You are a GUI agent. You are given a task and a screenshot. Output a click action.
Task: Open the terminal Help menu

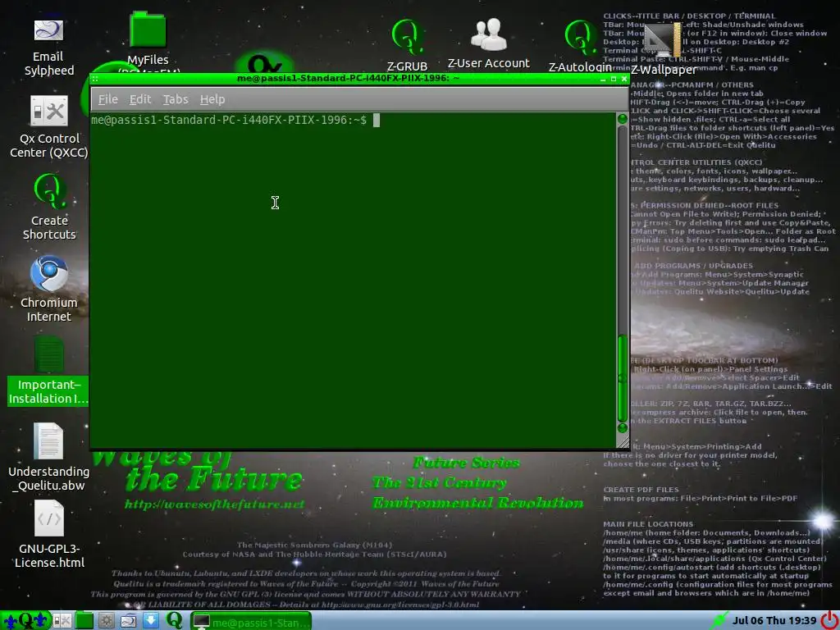click(212, 99)
